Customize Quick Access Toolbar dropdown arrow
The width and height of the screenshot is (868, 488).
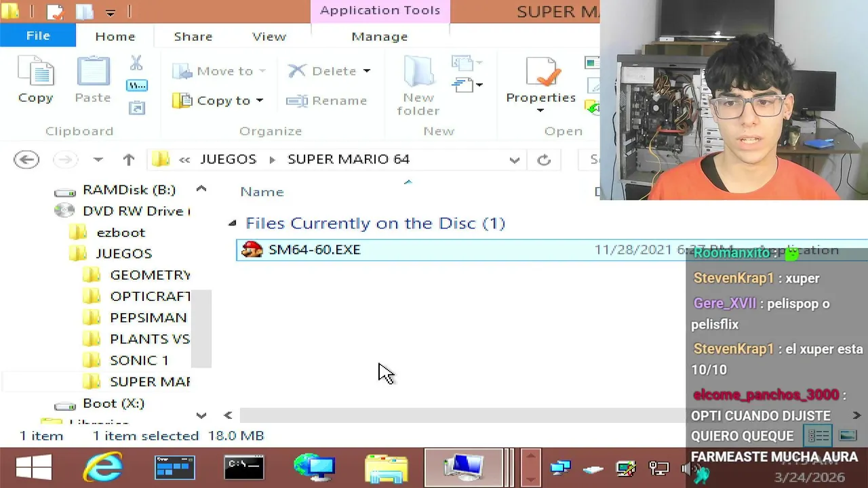(x=111, y=12)
